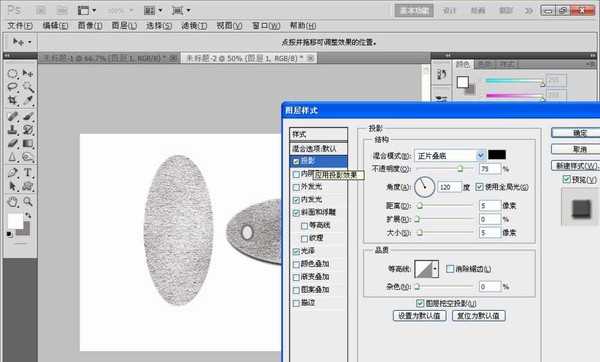The height and width of the screenshot is (362, 600).
Task: Click the 复位为默认值 button
Action: (x=479, y=316)
